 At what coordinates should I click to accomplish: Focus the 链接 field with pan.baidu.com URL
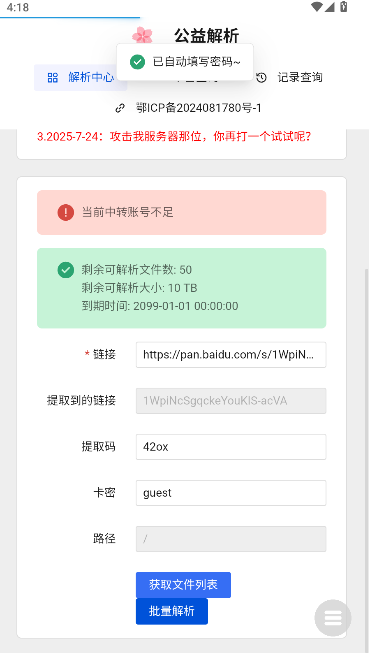pos(231,355)
